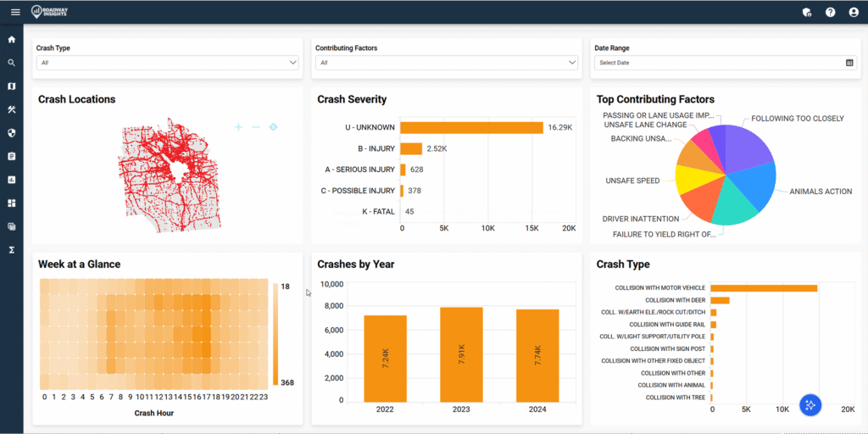Reset the Crash Locations map view

pos(273,127)
